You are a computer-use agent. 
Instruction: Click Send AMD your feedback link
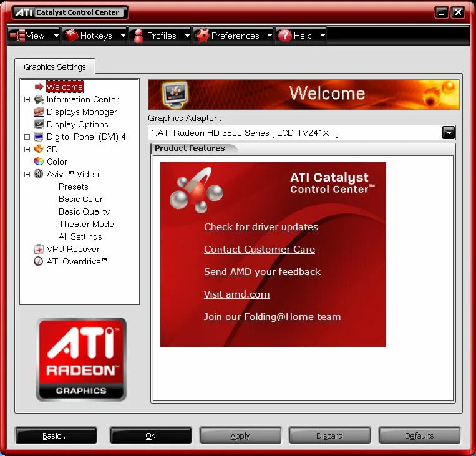tap(262, 272)
